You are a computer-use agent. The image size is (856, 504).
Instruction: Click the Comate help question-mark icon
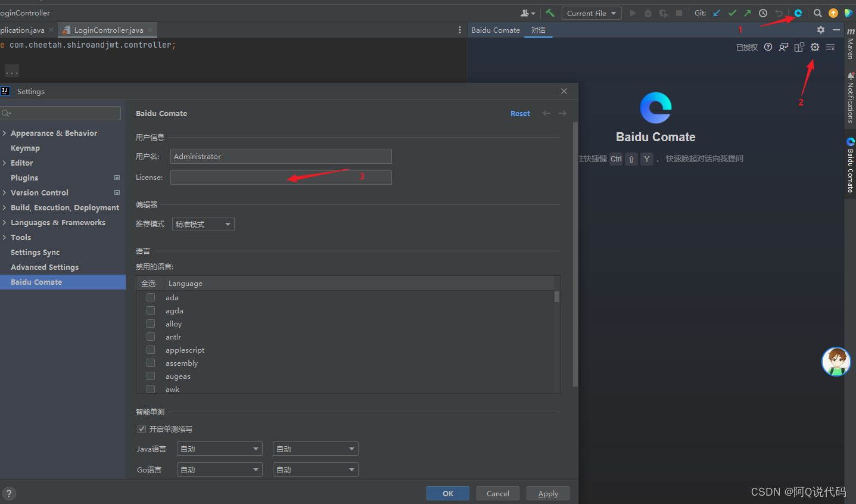[768, 47]
